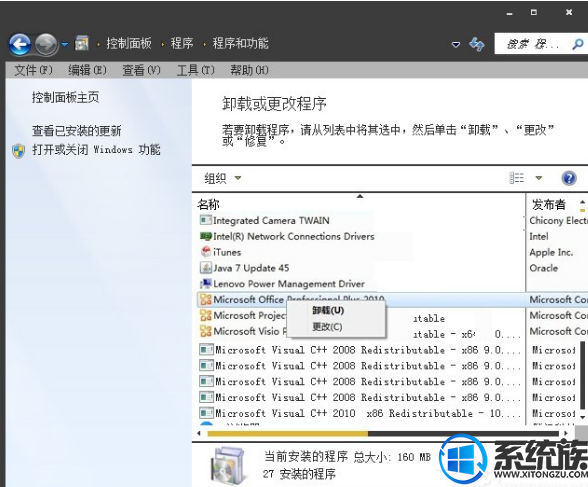The width and height of the screenshot is (588, 487).
Task: Click the Microsoft Visio row icon
Action: coord(206,331)
